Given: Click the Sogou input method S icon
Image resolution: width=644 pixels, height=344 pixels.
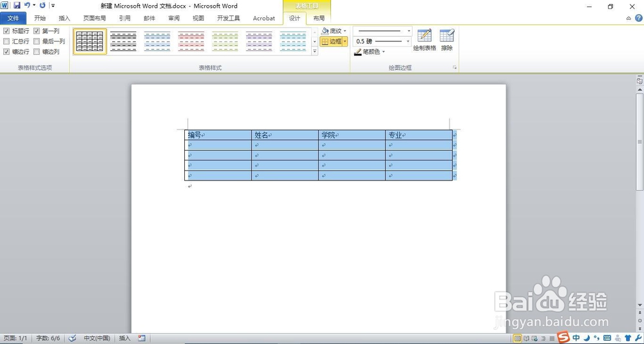Looking at the screenshot, I should tap(564, 338).
